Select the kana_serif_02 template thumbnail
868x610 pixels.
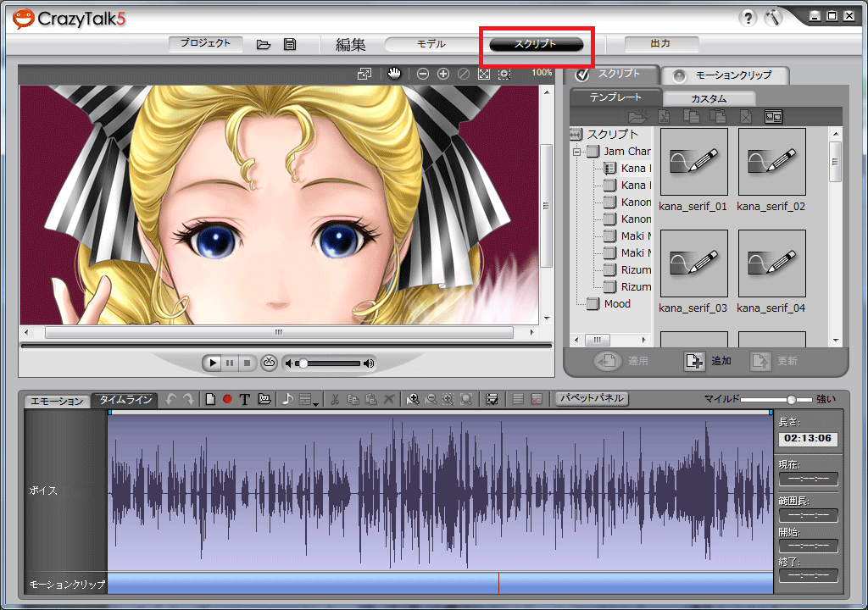pos(771,162)
